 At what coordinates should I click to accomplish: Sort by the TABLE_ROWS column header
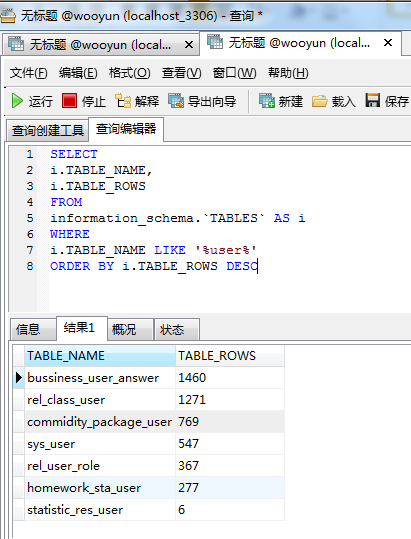(x=230, y=356)
